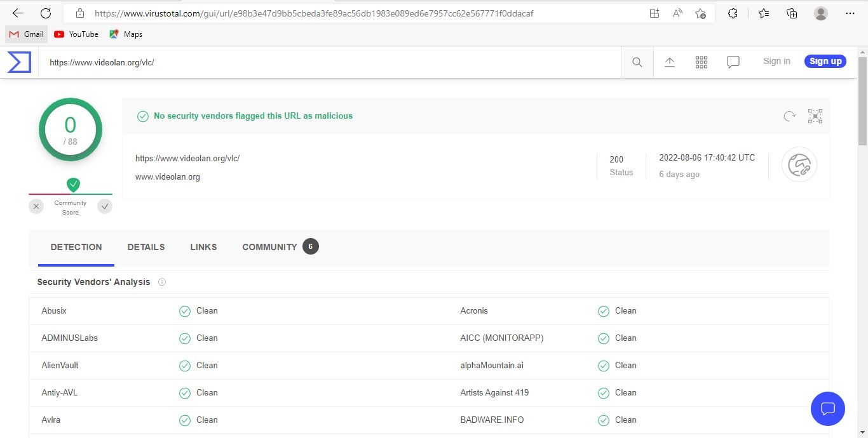Viewport: 868px width, 438px height.
Task: Open the comments speech bubble icon
Action: 733,62
